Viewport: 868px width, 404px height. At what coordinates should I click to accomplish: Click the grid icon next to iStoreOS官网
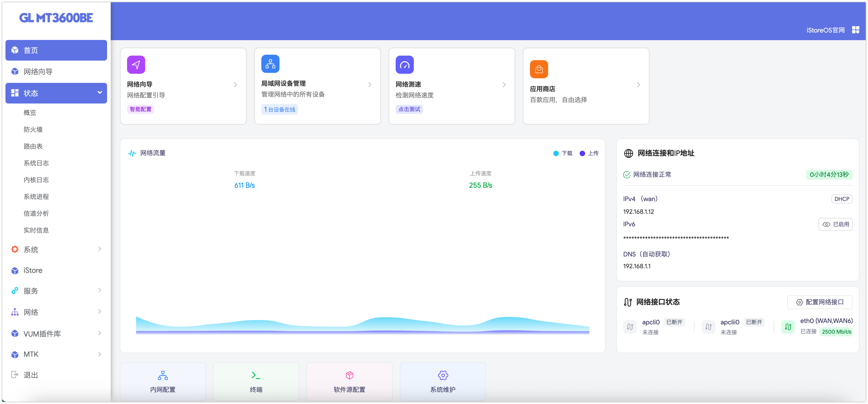(856, 30)
